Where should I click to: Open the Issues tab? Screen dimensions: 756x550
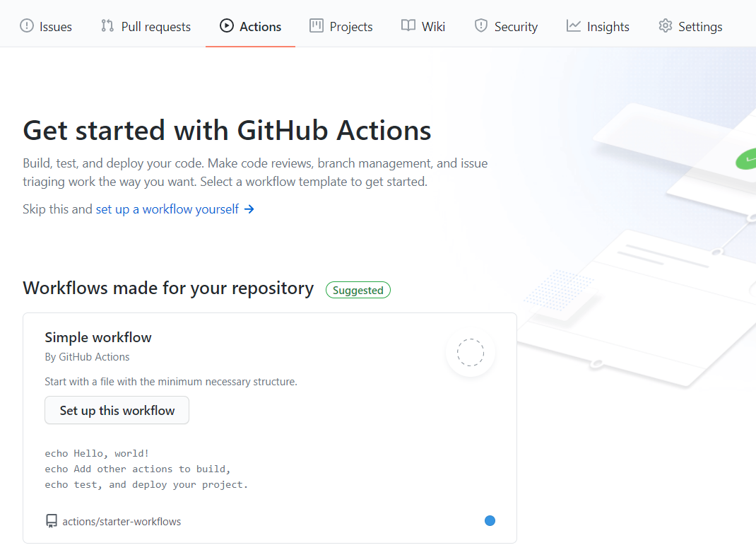46,26
